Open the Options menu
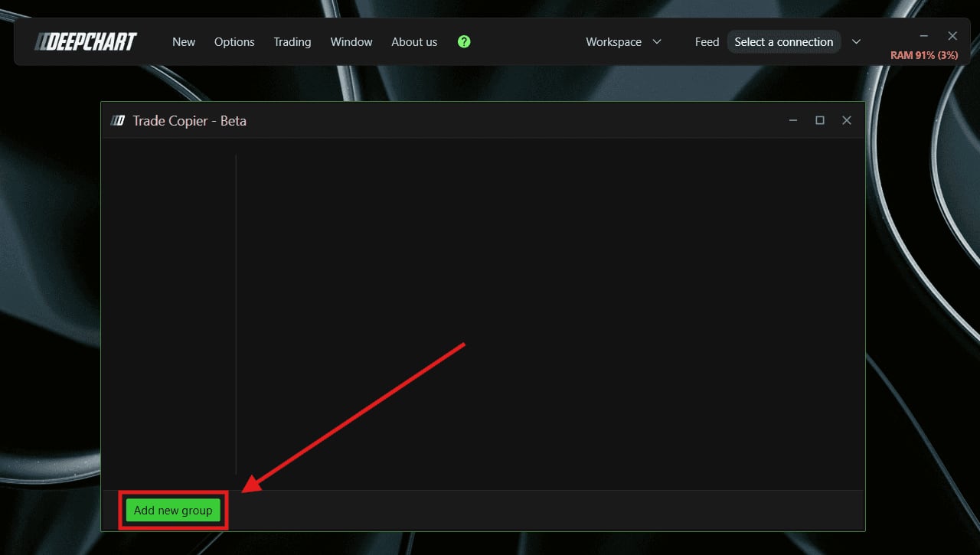Viewport: 980px width, 555px height. pos(234,42)
